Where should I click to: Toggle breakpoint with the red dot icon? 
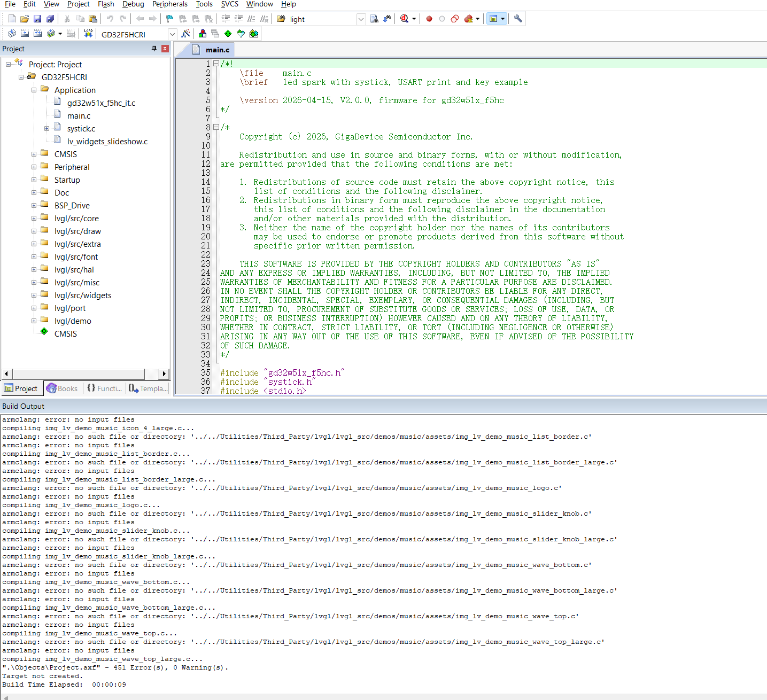(429, 19)
